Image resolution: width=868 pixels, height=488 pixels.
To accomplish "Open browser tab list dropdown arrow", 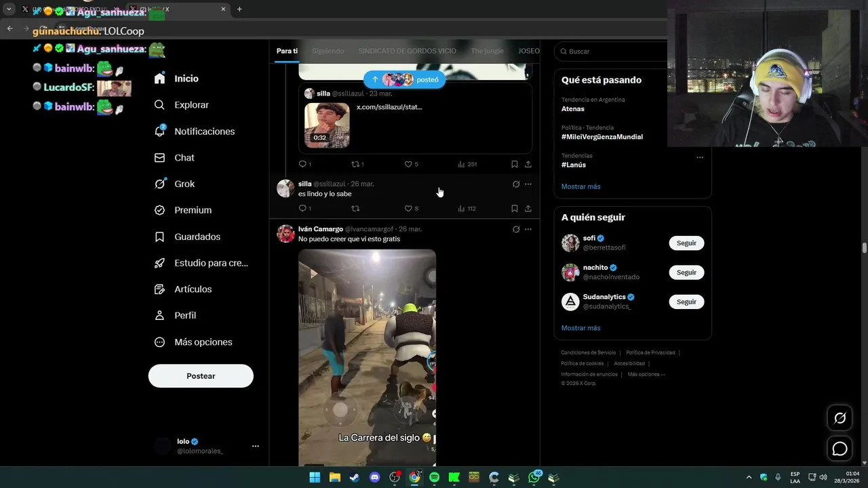I will [9, 9].
